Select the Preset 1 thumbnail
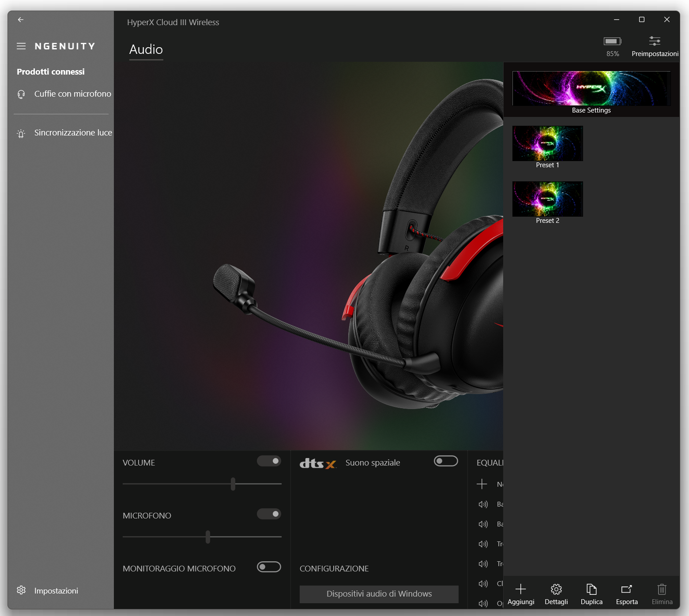Viewport: 689px width, 616px height. [x=547, y=143]
